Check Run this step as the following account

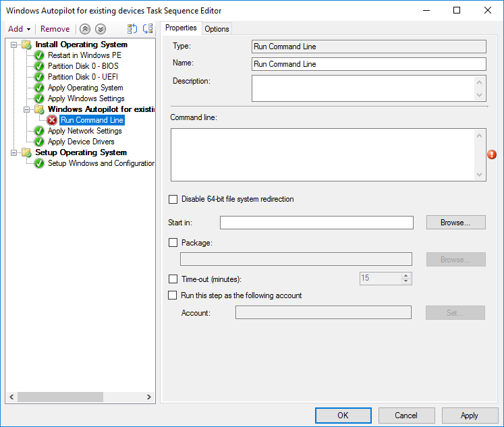[173, 295]
